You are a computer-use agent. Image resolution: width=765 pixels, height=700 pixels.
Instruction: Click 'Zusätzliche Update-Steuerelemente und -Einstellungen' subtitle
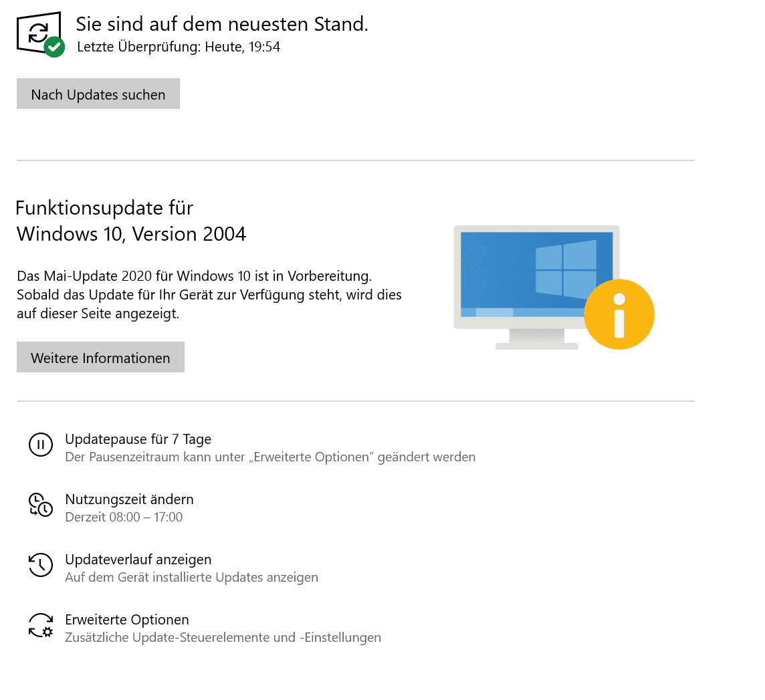(223, 638)
